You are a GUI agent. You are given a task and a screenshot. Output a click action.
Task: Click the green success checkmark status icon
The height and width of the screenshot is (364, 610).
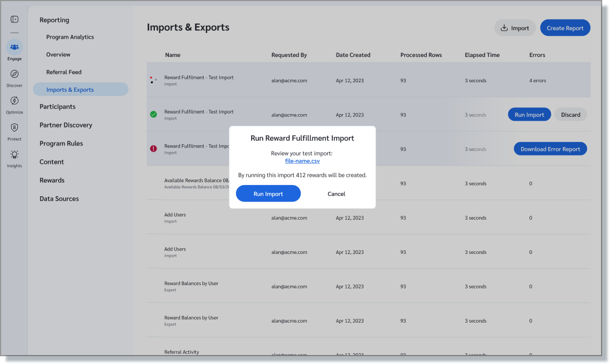pyautogui.click(x=153, y=115)
